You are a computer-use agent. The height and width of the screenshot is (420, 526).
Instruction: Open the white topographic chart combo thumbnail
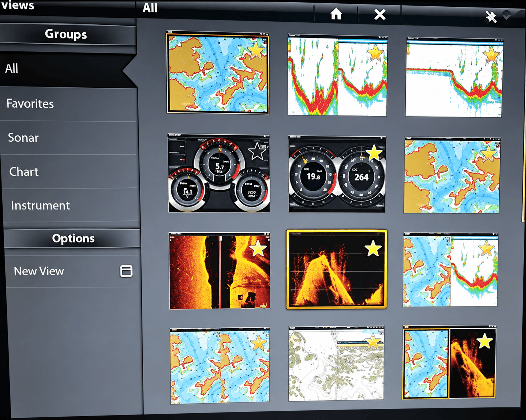(x=336, y=363)
